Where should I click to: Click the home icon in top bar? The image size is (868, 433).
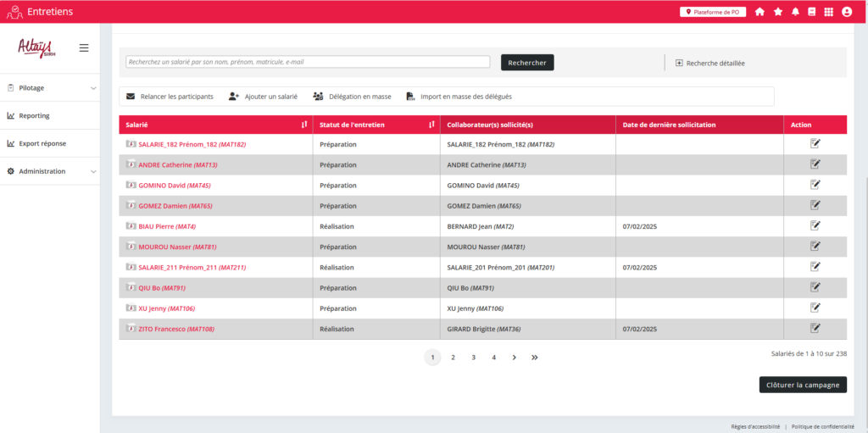(759, 12)
